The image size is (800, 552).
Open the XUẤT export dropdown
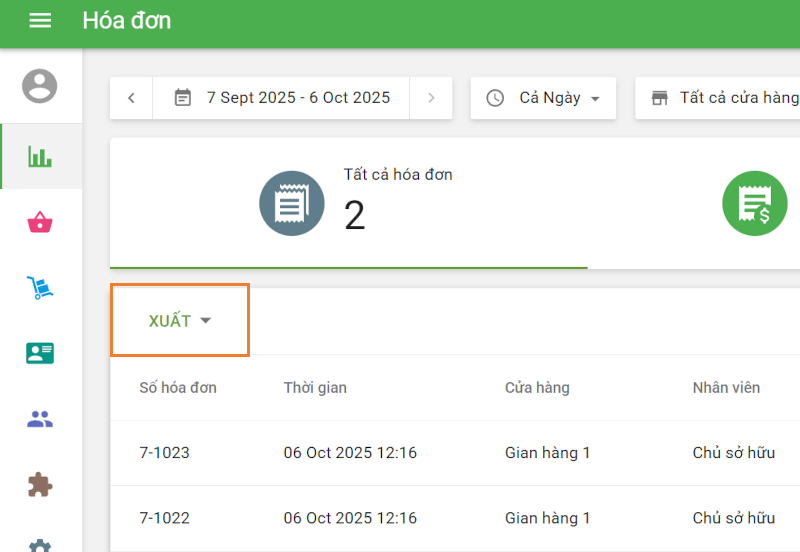coord(180,321)
